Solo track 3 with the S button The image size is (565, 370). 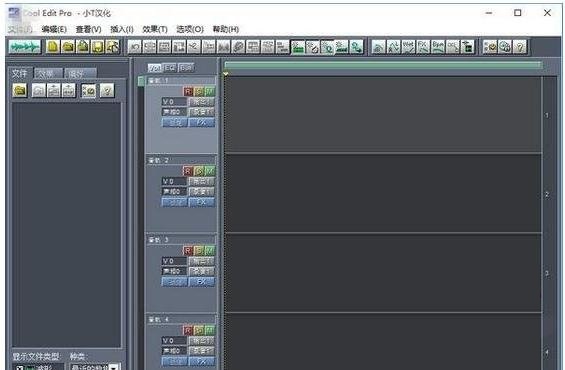[x=199, y=250]
